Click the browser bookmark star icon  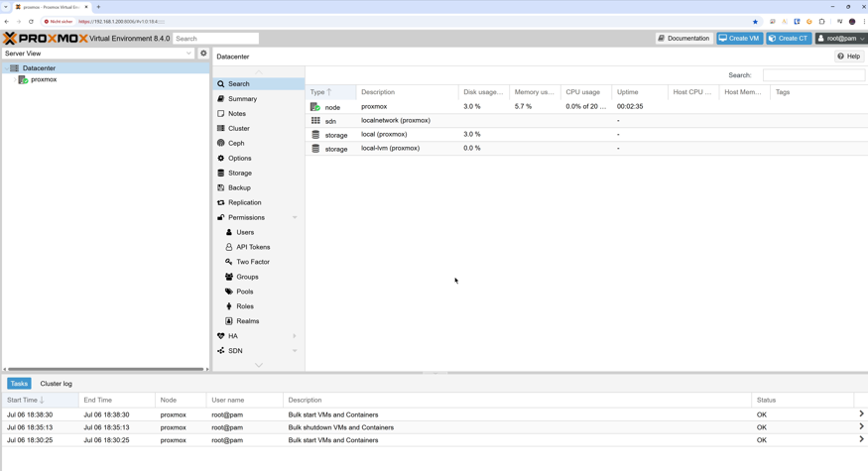tap(755, 21)
